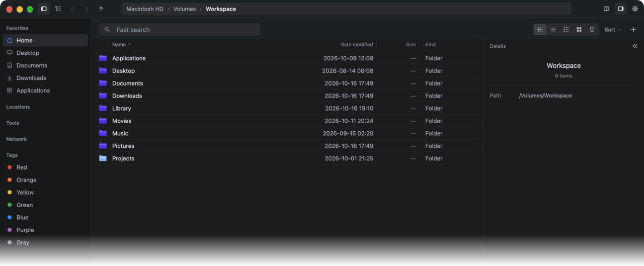This screenshot has height=266, width=644.
Task: Select Home in Favorites sidebar
Action: [45, 40]
